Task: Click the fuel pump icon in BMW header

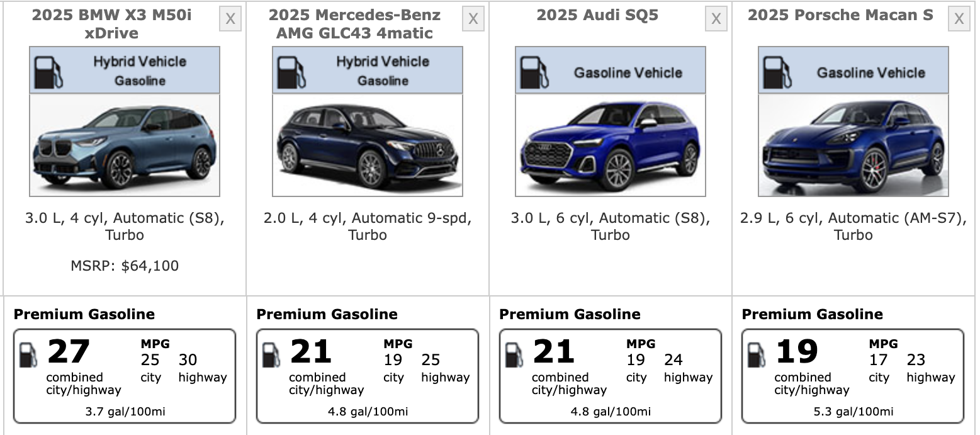Action: tap(48, 72)
